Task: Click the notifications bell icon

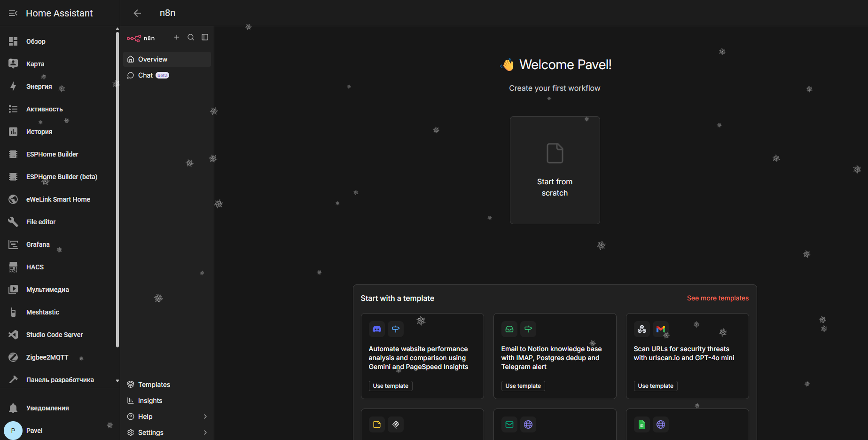Action: pos(13,408)
